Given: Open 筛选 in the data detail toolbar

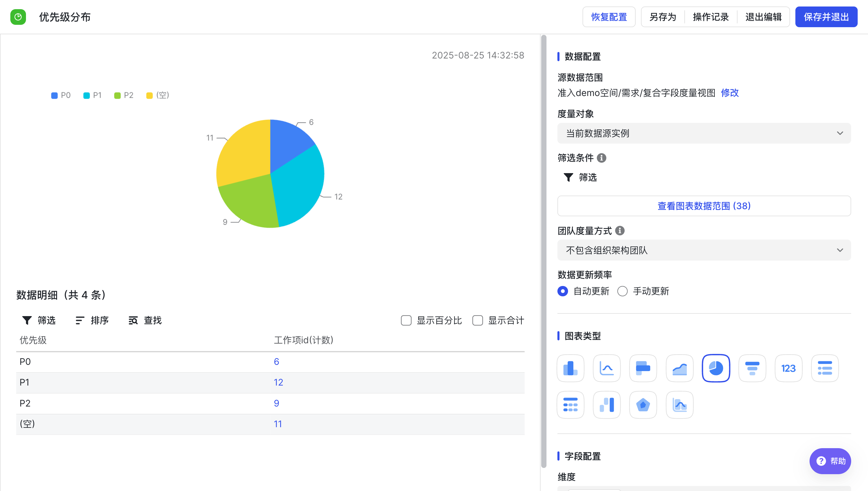Looking at the screenshot, I should coord(39,320).
